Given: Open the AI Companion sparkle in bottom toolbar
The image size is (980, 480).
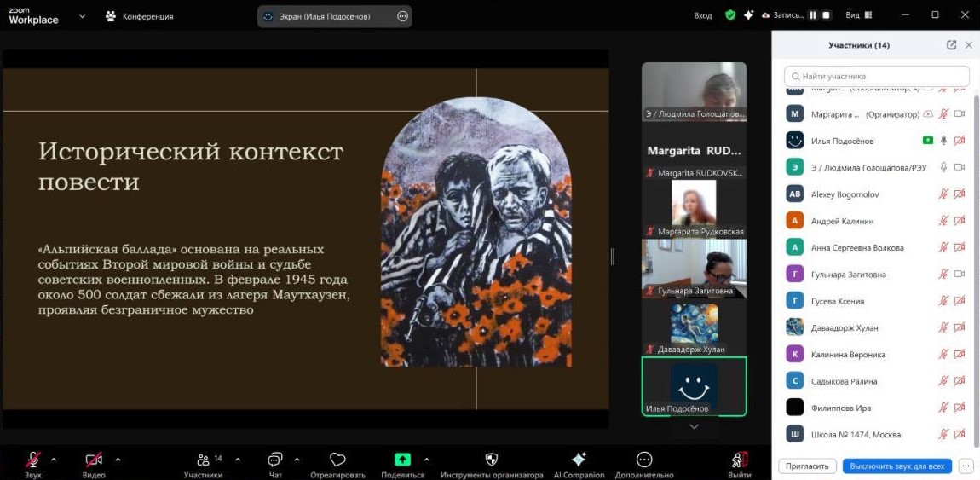Looking at the screenshot, I should (x=579, y=460).
